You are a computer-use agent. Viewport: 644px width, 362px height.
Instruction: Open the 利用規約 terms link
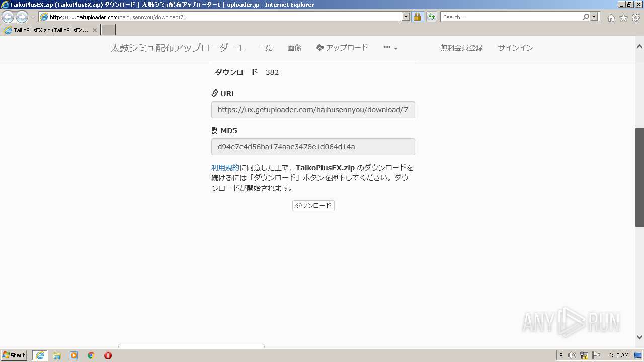225,168
